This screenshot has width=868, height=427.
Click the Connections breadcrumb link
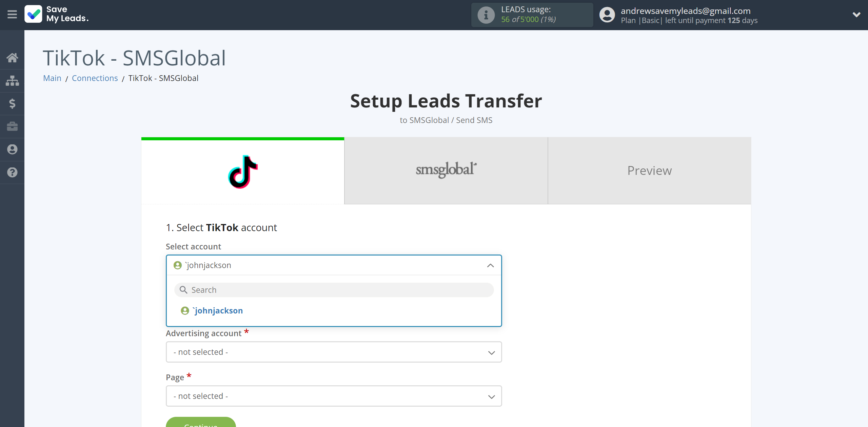click(x=95, y=77)
